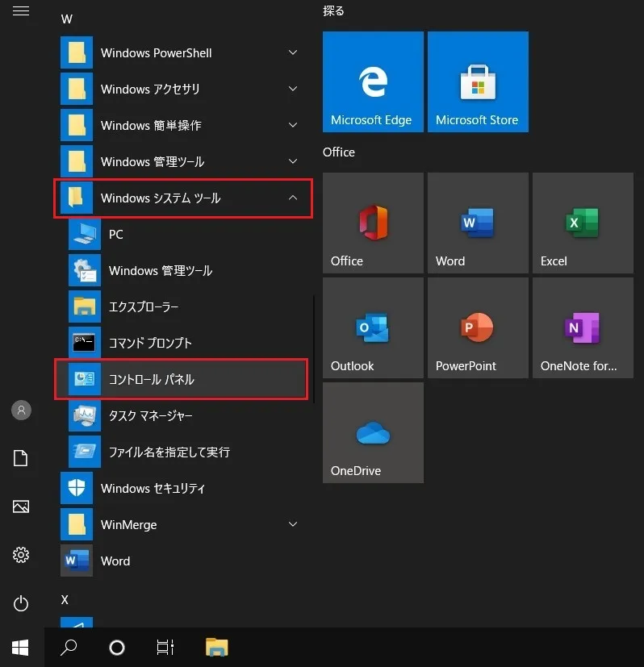Click the app list scrollbar
The width and height of the screenshot is (644, 667).
tap(314, 348)
